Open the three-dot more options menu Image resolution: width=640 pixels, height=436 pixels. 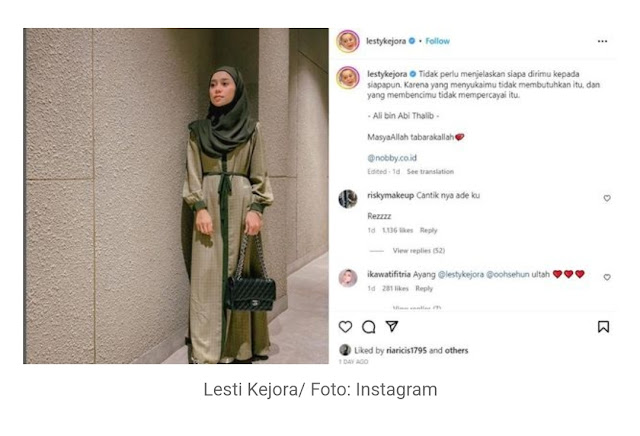pyautogui.click(x=602, y=41)
